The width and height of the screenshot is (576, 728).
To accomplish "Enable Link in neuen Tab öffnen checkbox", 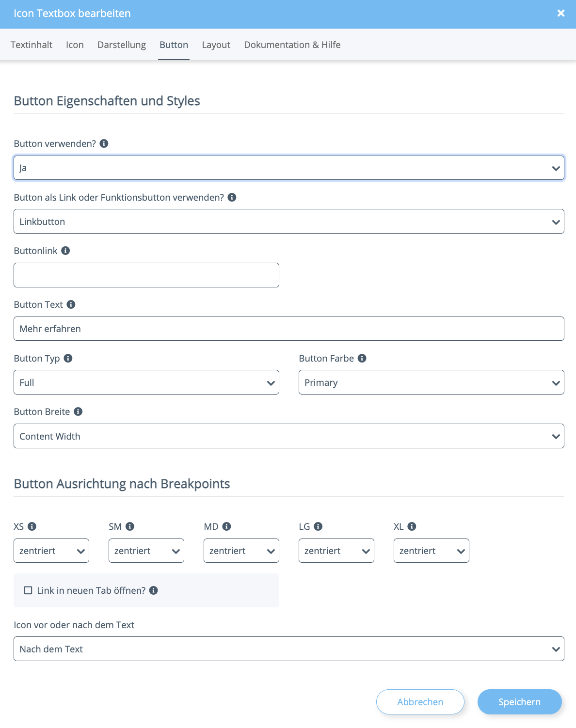I will tap(28, 590).
